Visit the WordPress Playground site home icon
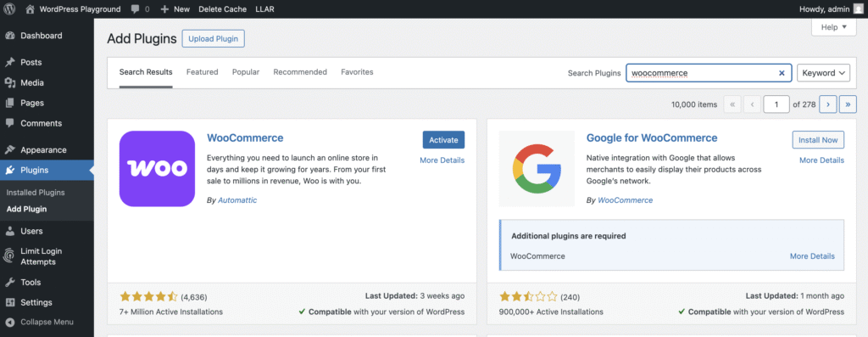Screen dimensions: 868x337 (30, 8)
